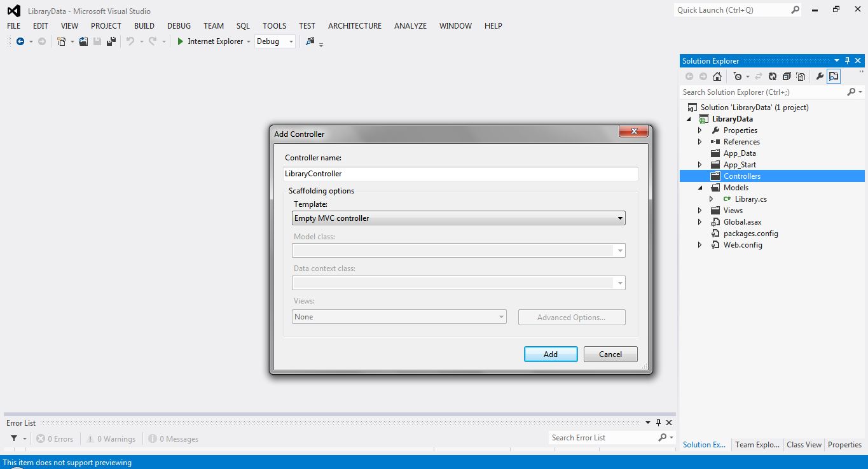The width and height of the screenshot is (868, 469).
Task: Expand the Views folder arrow
Action: (x=700, y=211)
